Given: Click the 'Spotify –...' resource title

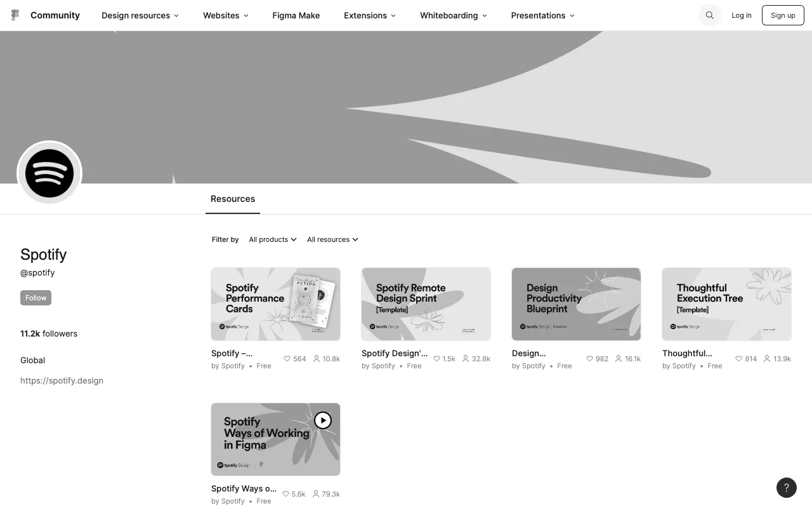Looking at the screenshot, I should tap(232, 353).
